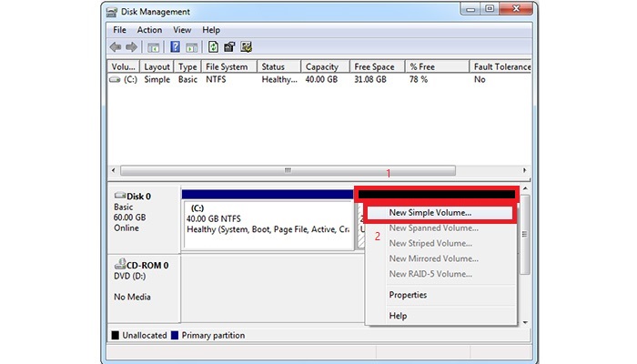Select the (C:) drive icon in volume list
Image resolution: width=637 pixels, height=364 pixels.
coord(115,80)
